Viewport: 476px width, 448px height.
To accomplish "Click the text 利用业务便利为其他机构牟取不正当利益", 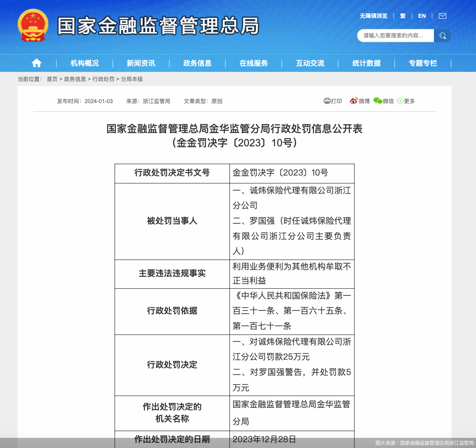I will 292,273.
